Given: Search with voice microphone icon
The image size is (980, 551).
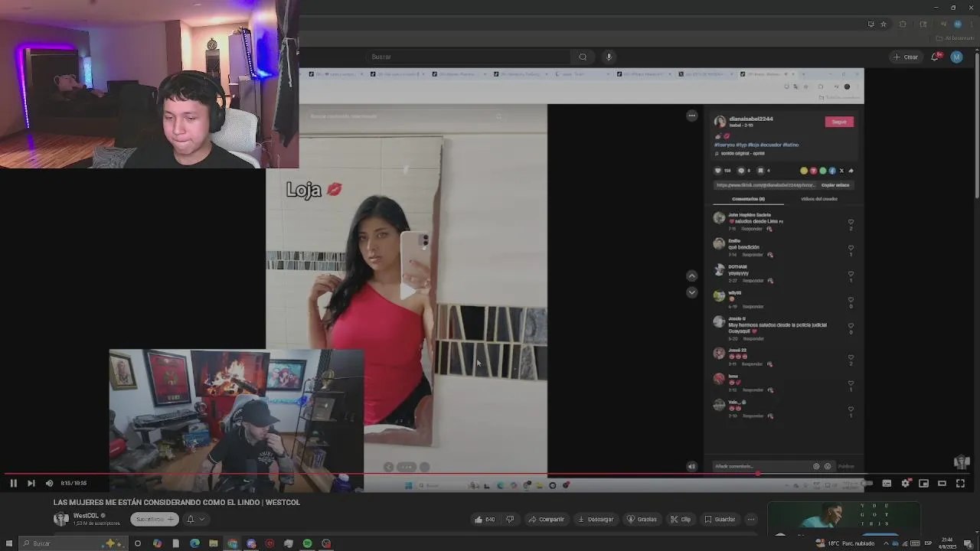Looking at the screenshot, I should [x=609, y=57].
